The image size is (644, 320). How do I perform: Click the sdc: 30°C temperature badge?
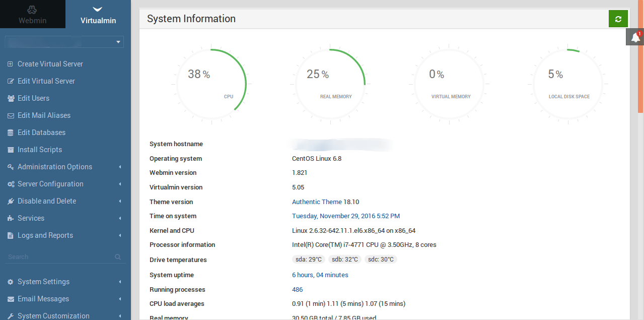tap(381, 260)
